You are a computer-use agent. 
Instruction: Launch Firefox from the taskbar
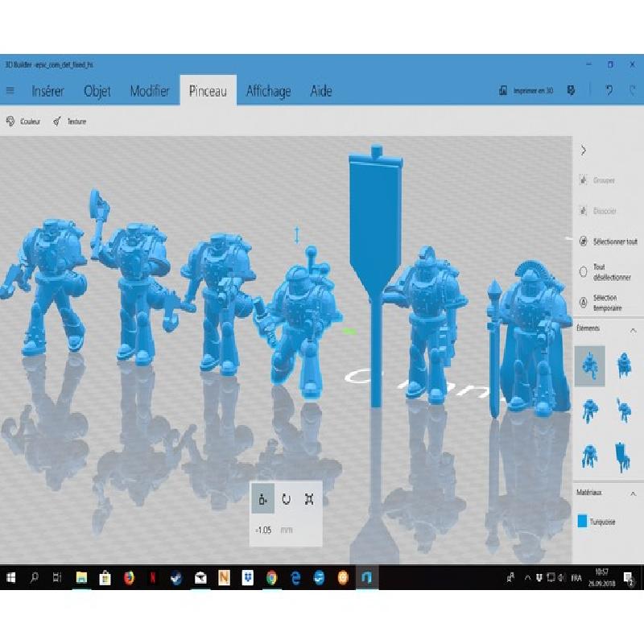coord(129,578)
